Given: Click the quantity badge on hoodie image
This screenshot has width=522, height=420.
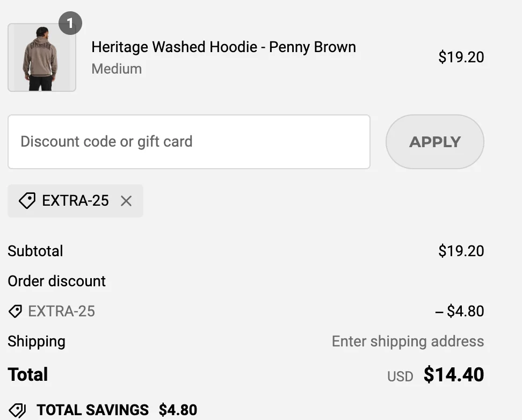Looking at the screenshot, I should (70, 23).
